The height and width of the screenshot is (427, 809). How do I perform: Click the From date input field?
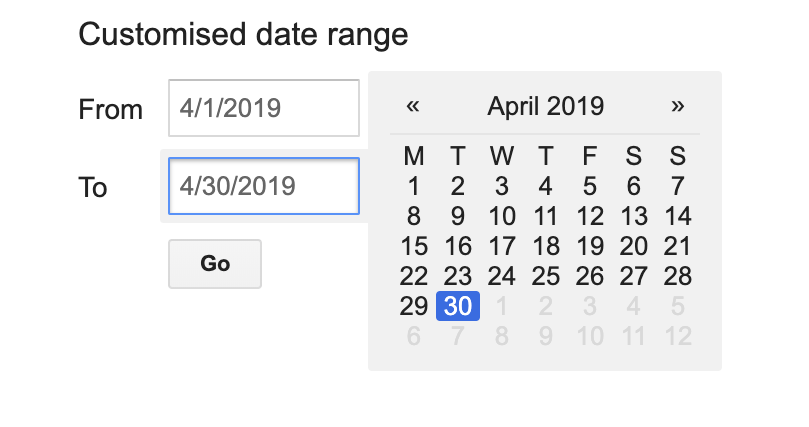point(264,108)
